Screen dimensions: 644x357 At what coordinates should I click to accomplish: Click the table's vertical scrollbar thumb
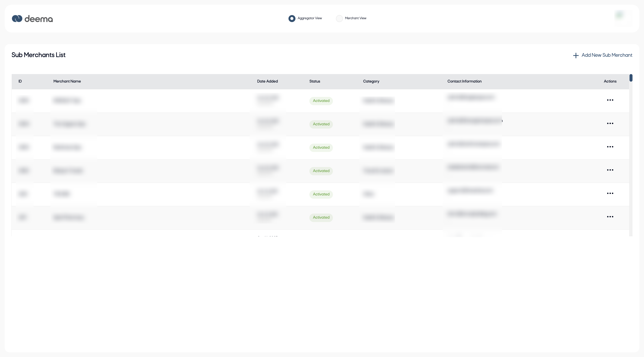tap(631, 78)
